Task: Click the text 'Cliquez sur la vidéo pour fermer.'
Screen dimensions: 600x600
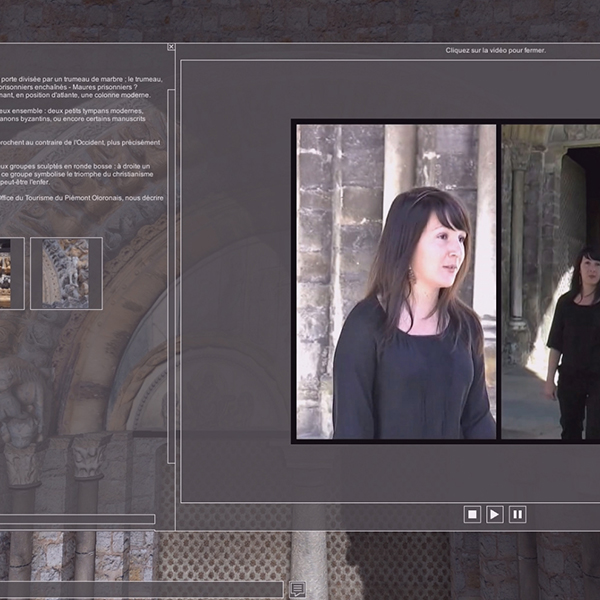Action: [x=495, y=51]
